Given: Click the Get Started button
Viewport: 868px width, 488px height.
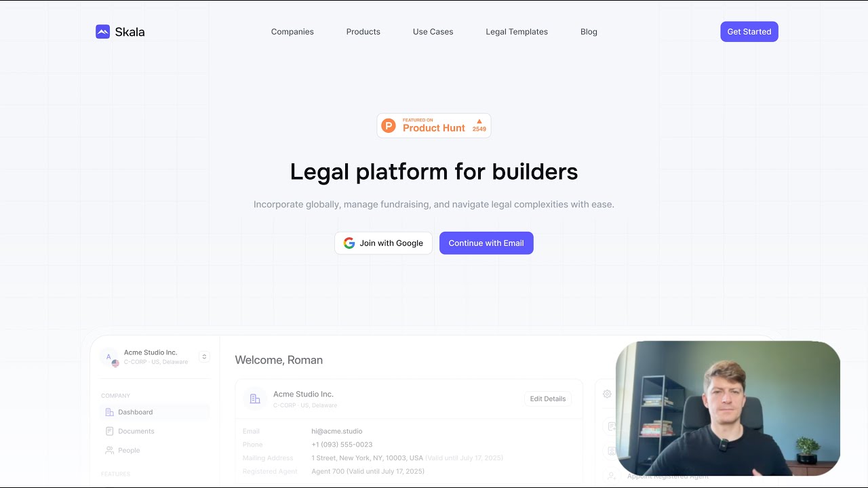Looking at the screenshot, I should (x=749, y=32).
